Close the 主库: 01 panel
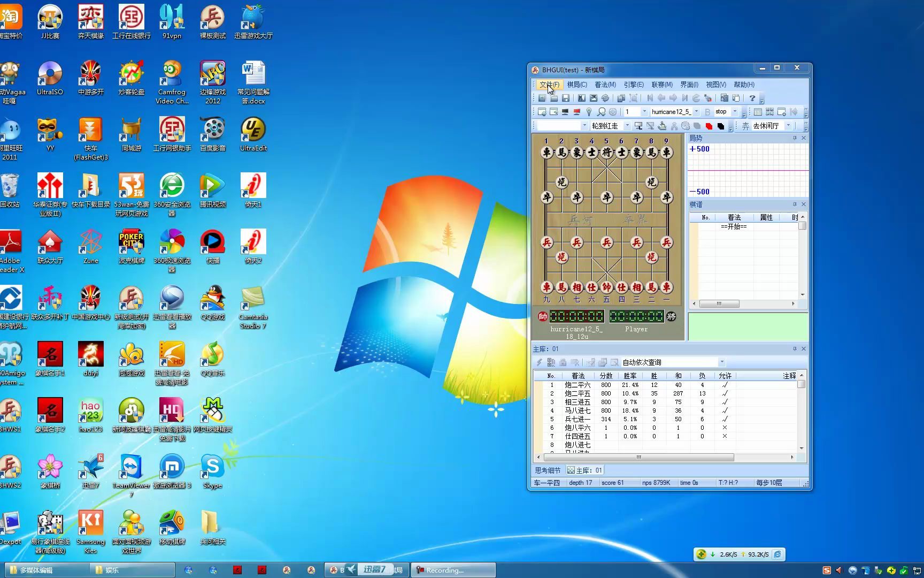Viewport: 924px width, 578px height. 804,349
